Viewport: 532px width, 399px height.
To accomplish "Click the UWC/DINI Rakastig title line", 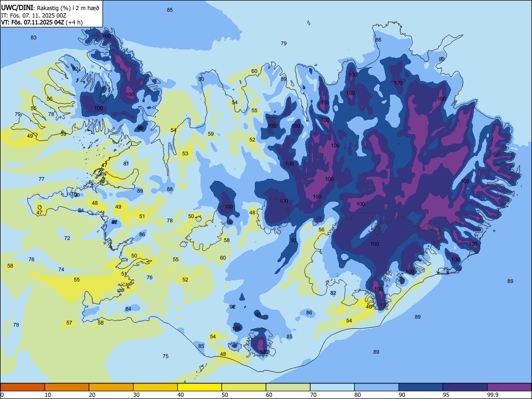I will click(50, 8).
